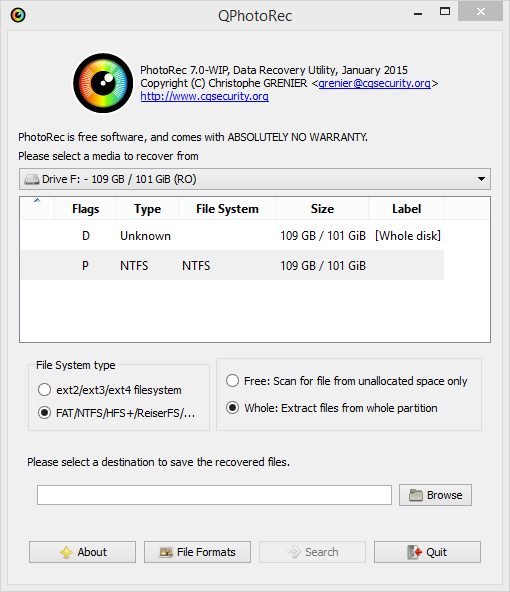
Task: Click the destination folder path input field
Action: 214,495
